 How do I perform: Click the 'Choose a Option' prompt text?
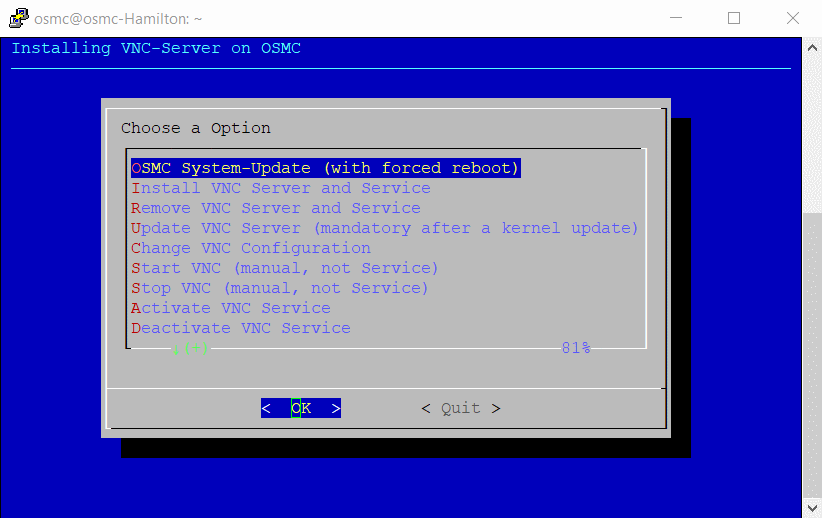pyautogui.click(x=196, y=128)
